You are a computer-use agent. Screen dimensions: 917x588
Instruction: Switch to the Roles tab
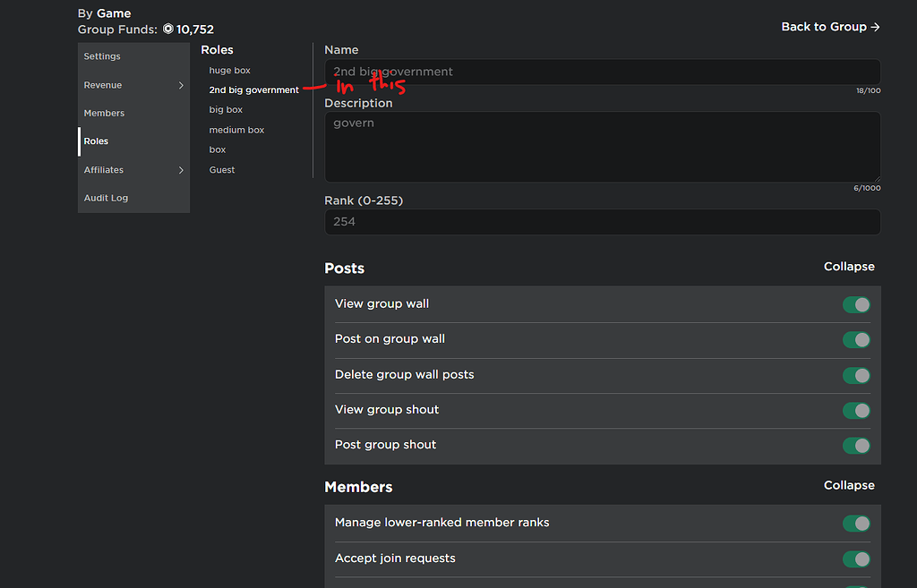96,141
